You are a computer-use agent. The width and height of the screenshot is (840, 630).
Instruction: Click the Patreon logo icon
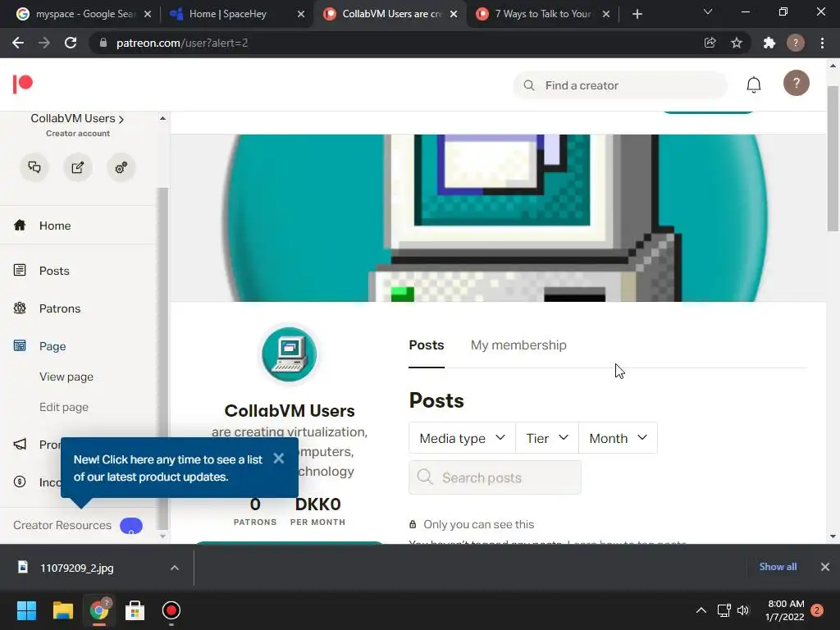click(x=22, y=84)
